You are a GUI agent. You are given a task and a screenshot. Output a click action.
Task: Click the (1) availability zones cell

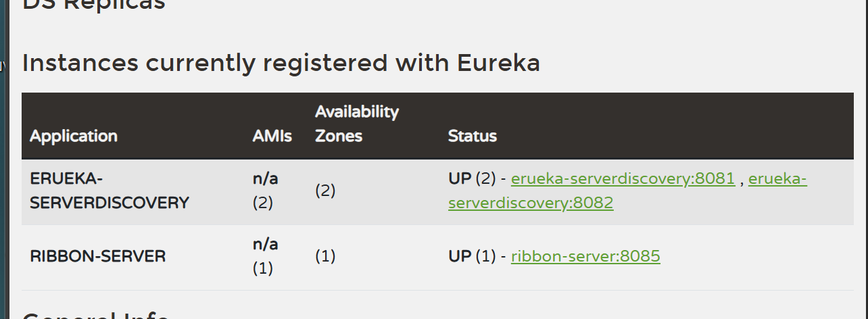coord(325,257)
